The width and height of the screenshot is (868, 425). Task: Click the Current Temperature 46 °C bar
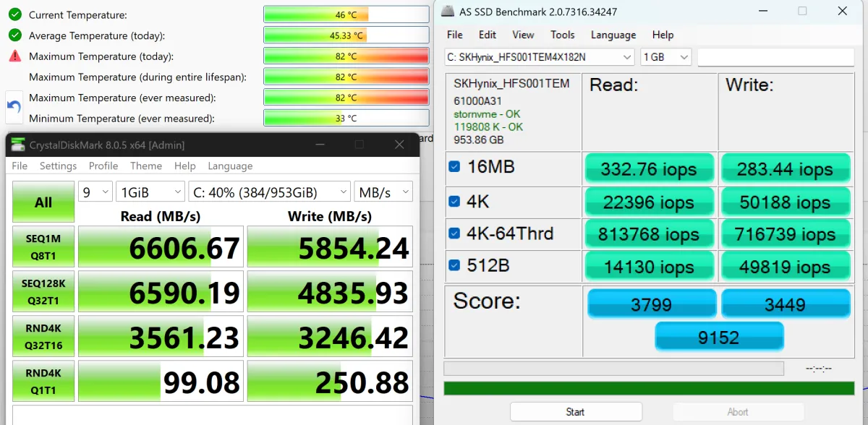[x=346, y=14]
